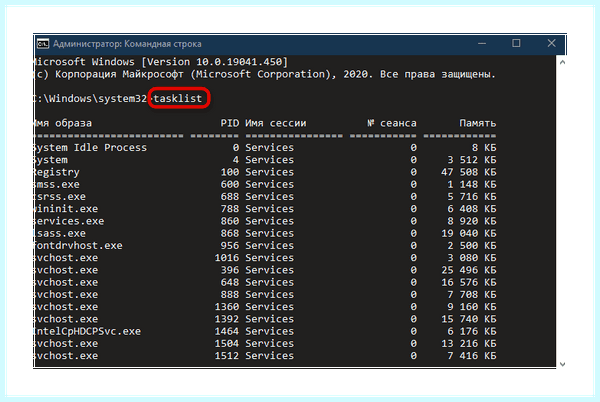Screen dimensions: 600x402
Task: Click the 'PID' column header
Action: 230,123
